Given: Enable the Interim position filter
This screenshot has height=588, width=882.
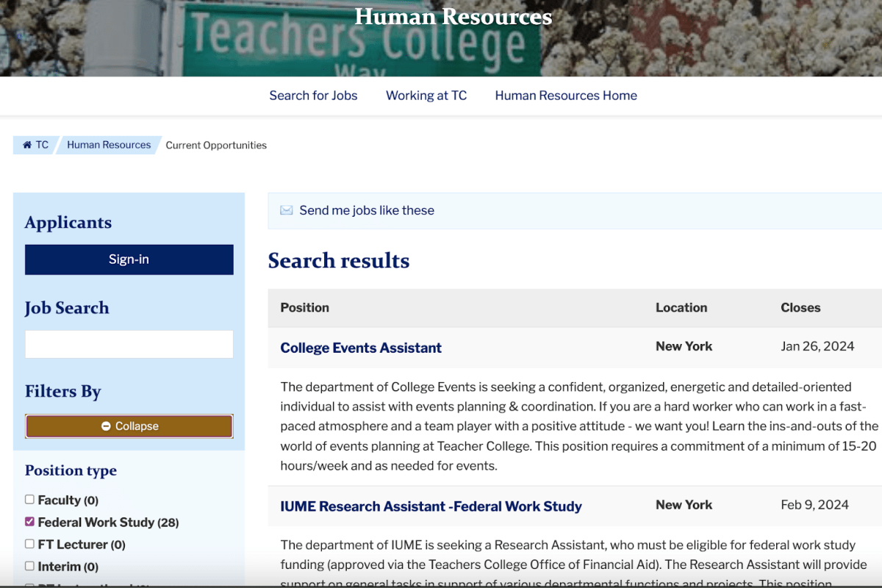Looking at the screenshot, I should [29, 566].
